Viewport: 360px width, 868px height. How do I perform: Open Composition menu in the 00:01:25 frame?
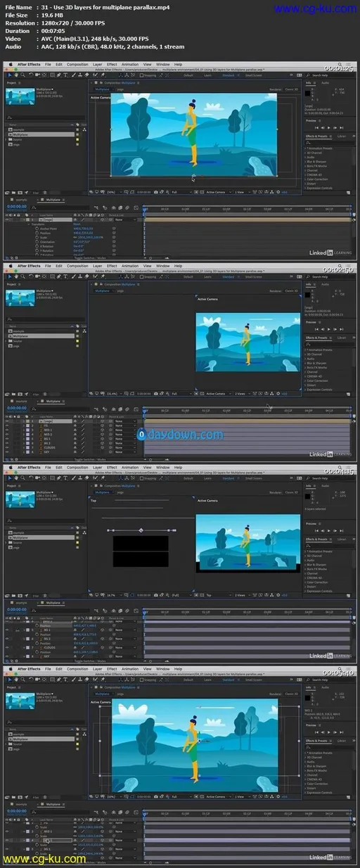coord(77,64)
